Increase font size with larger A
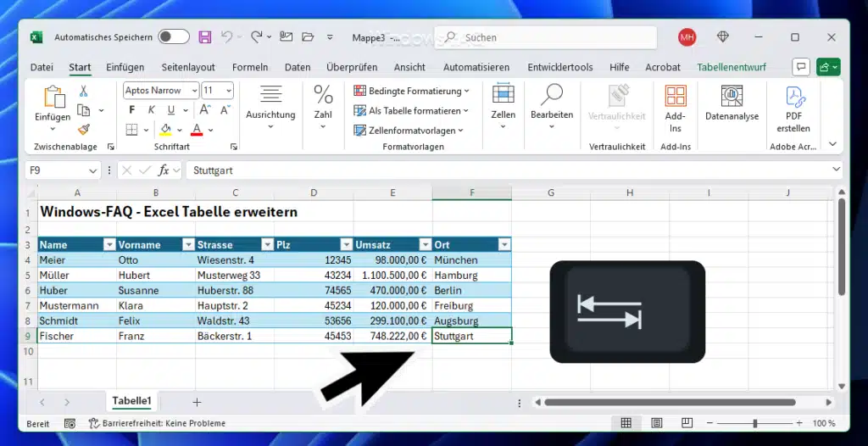The width and height of the screenshot is (868, 446). point(205,109)
